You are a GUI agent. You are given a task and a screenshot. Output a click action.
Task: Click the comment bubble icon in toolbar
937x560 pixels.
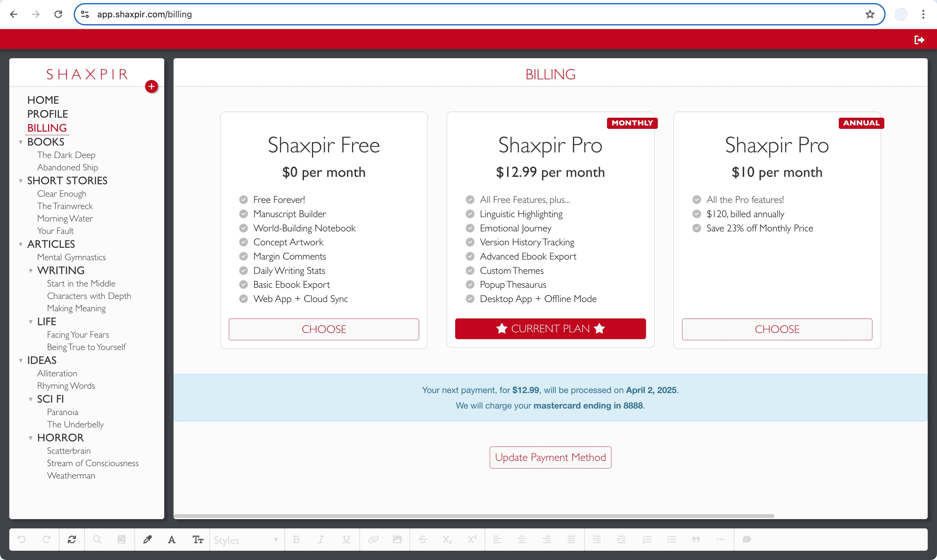coord(746,539)
